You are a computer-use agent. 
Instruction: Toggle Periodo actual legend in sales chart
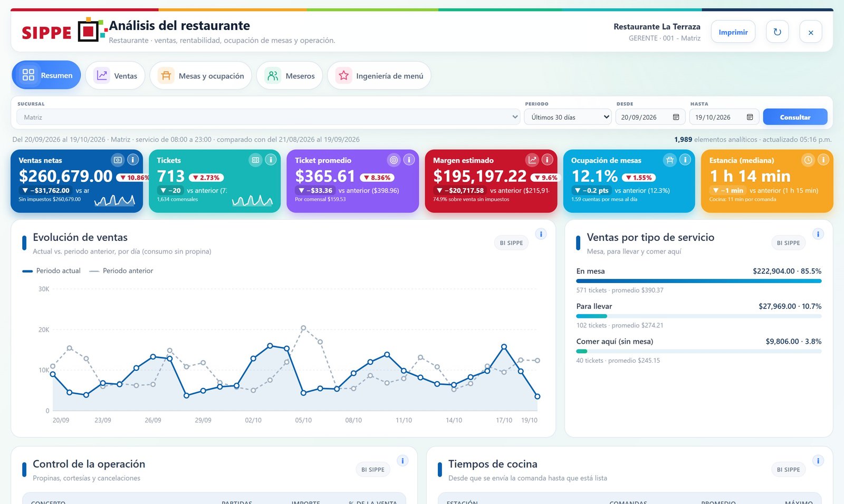point(52,271)
